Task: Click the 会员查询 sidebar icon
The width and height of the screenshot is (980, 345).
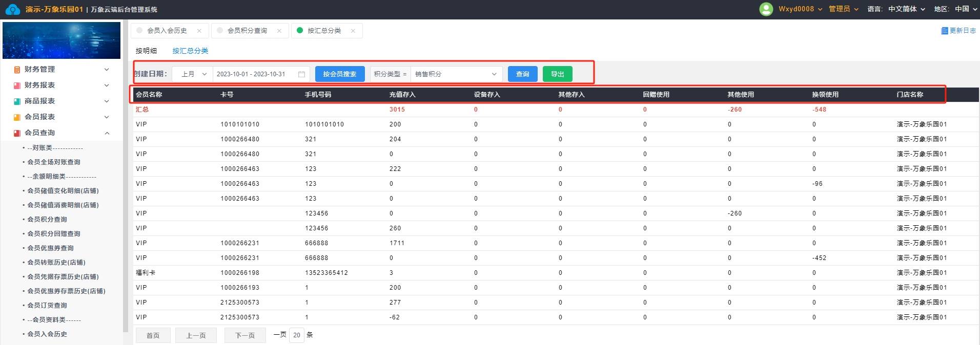Action: (x=17, y=133)
